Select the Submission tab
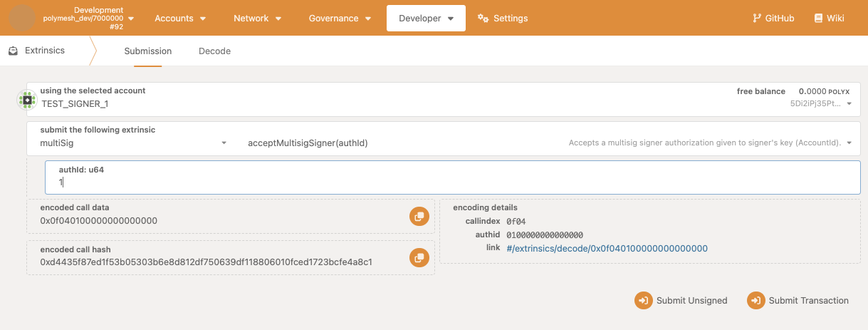The image size is (868, 330). [x=148, y=51]
